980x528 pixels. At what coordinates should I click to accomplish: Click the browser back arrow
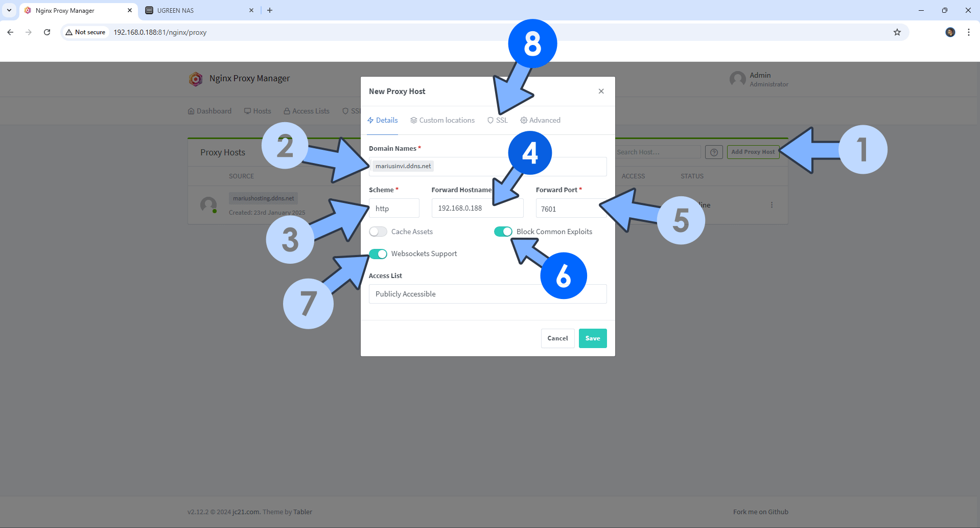[x=10, y=32]
